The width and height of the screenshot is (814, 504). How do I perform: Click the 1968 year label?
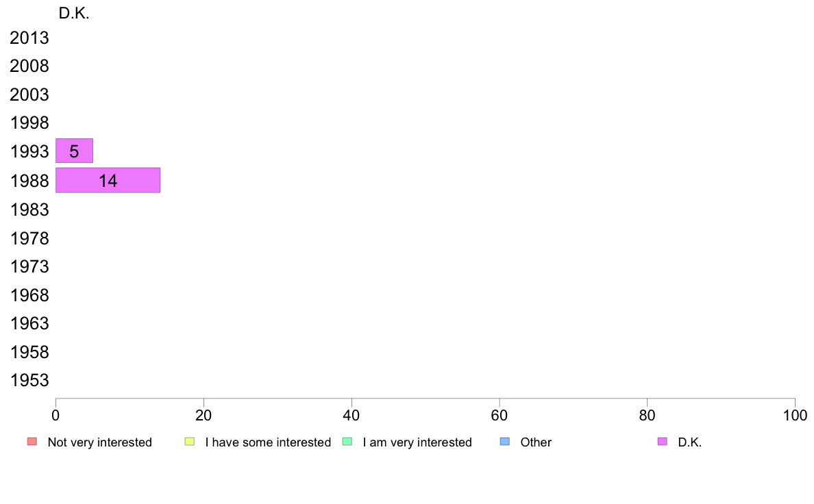pos(29,295)
